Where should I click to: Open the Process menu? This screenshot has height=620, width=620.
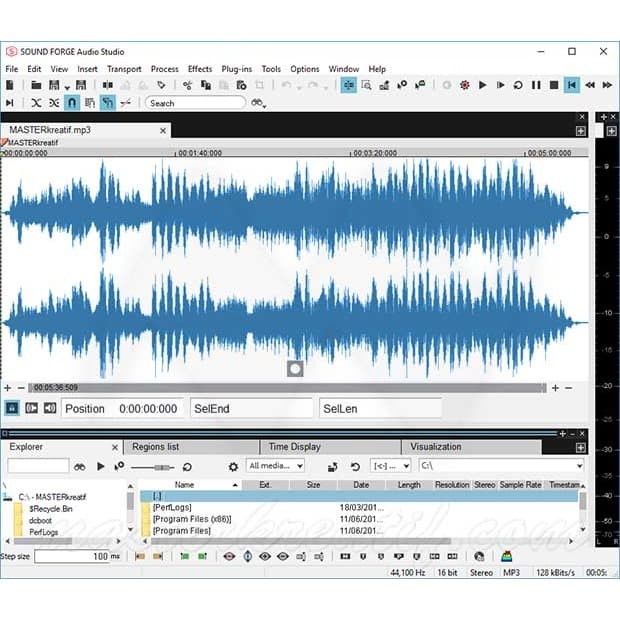[x=164, y=69]
